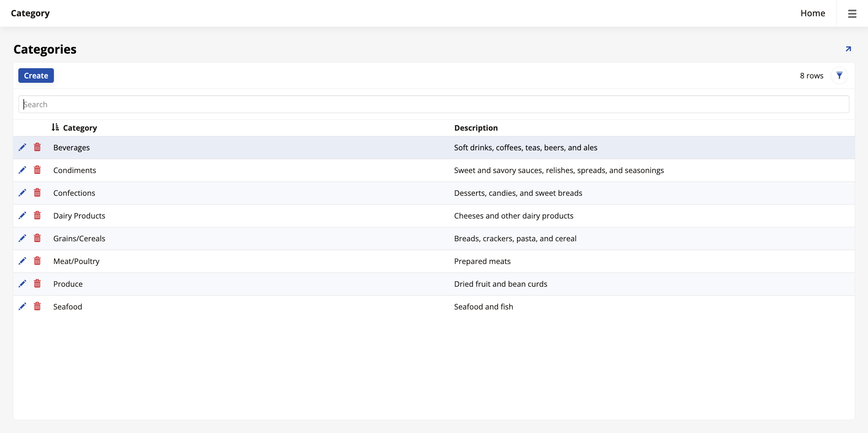
Task: Sort by the Description column
Action: pos(475,128)
